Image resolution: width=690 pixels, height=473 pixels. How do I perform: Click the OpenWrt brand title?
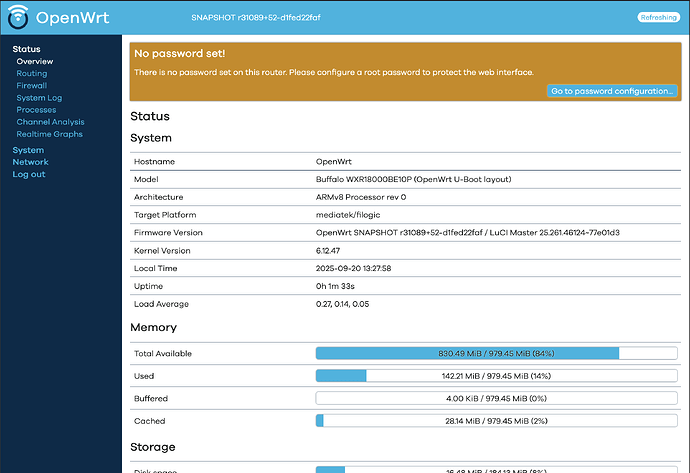(72, 18)
